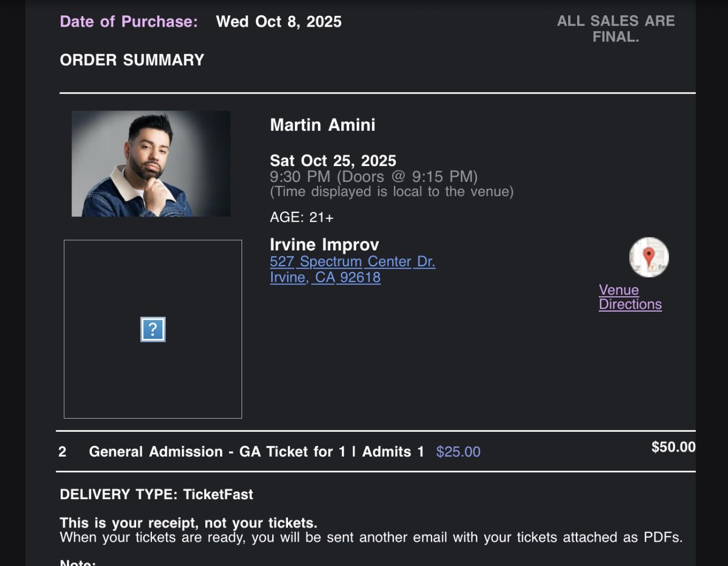Click the Irvine Improv venue name

pos(324,245)
